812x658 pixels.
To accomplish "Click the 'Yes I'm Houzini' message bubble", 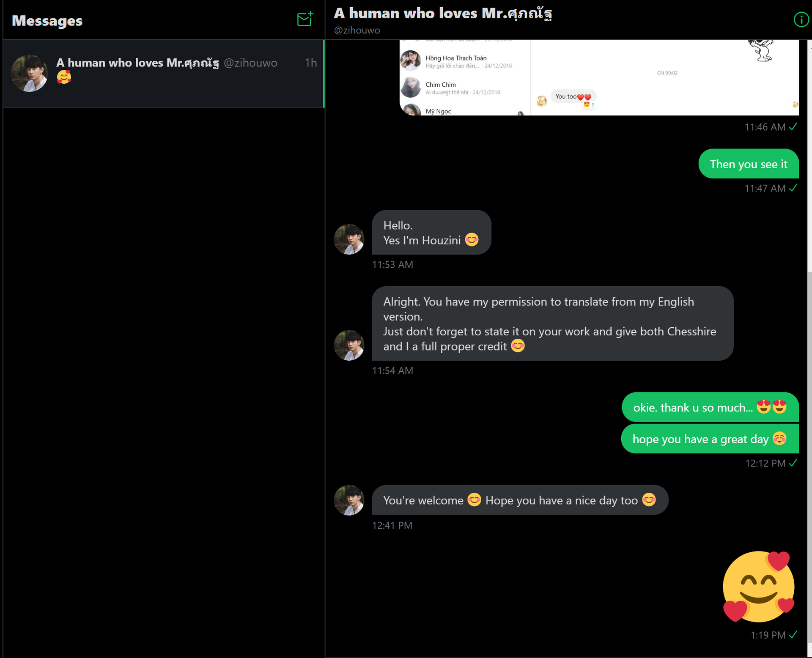I will click(431, 233).
